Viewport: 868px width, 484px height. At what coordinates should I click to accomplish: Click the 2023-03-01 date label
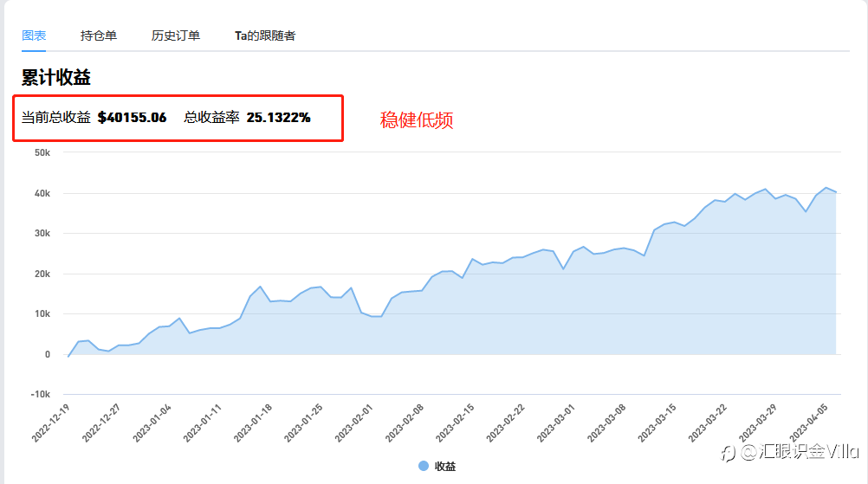coord(556,423)
